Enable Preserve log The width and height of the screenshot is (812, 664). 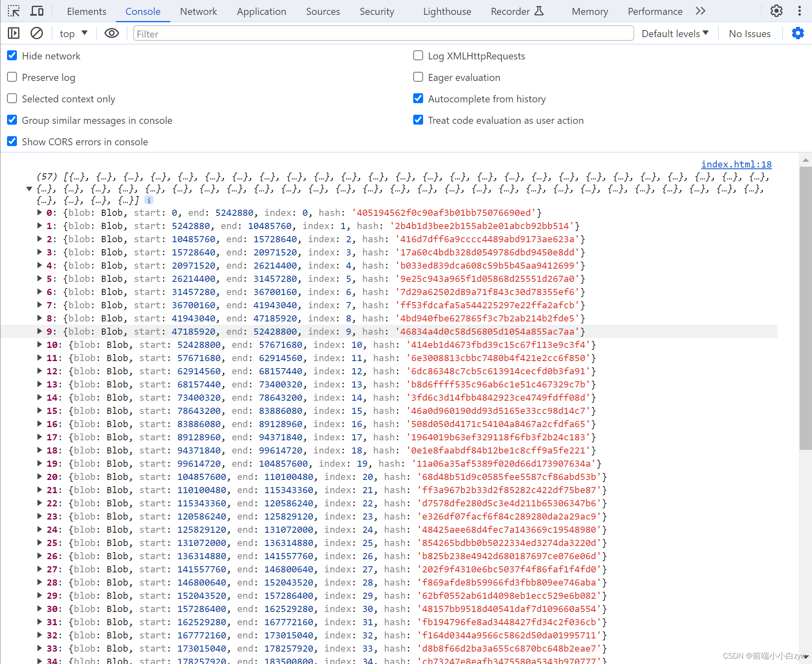12,77
